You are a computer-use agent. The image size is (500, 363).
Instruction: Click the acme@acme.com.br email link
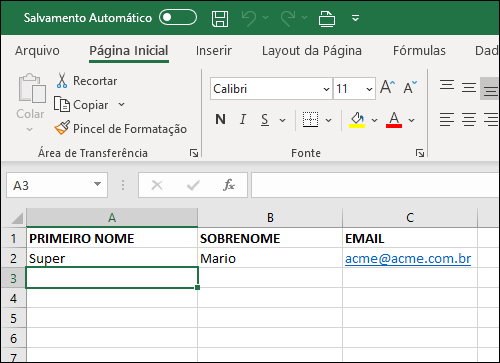[x=408, y=258]
